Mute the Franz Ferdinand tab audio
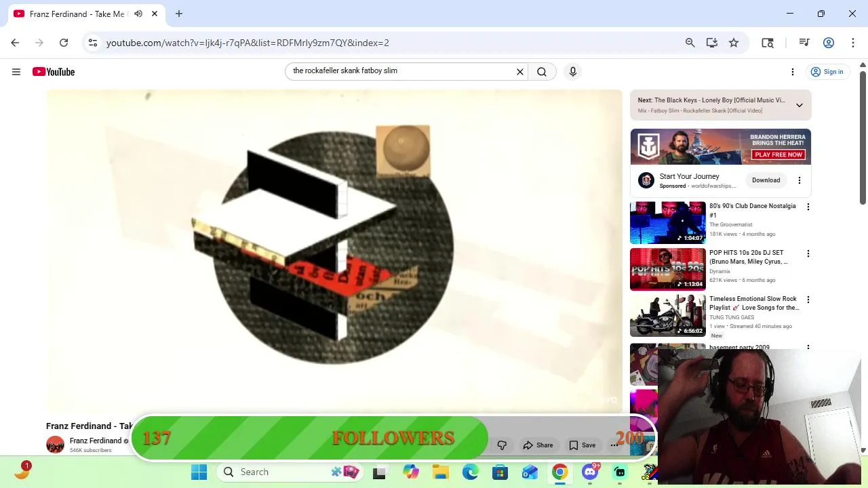This screenshot has height=488, width=868. coord(138,14)
